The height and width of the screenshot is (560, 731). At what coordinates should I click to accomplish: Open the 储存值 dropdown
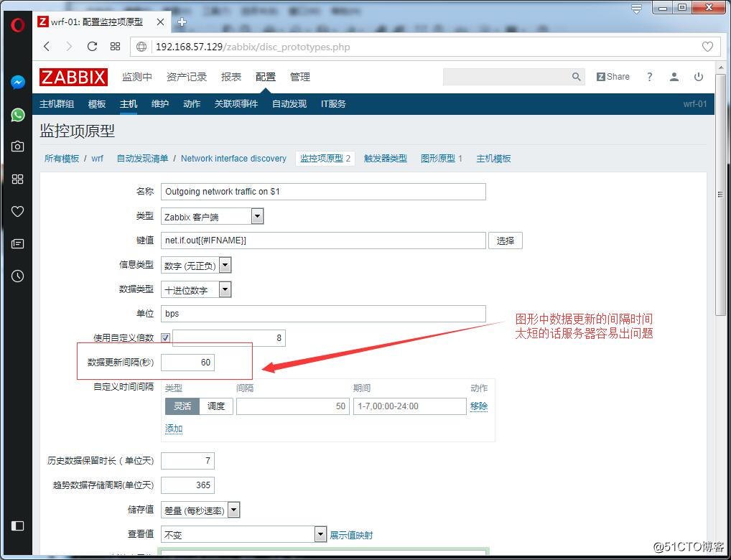[x=200, y=510]
